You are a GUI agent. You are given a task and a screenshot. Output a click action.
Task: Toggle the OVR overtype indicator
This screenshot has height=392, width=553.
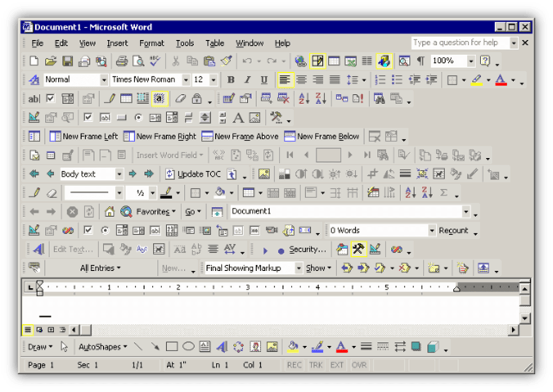pos(359,365)
